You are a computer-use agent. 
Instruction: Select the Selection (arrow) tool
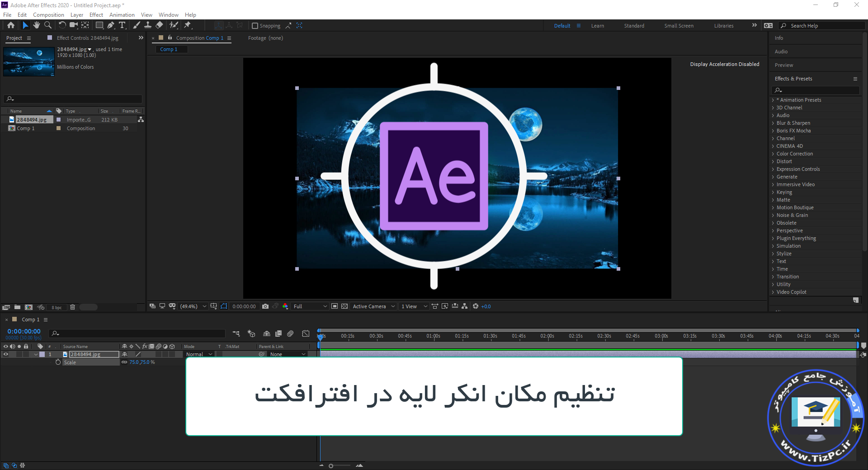pos(25,25)
